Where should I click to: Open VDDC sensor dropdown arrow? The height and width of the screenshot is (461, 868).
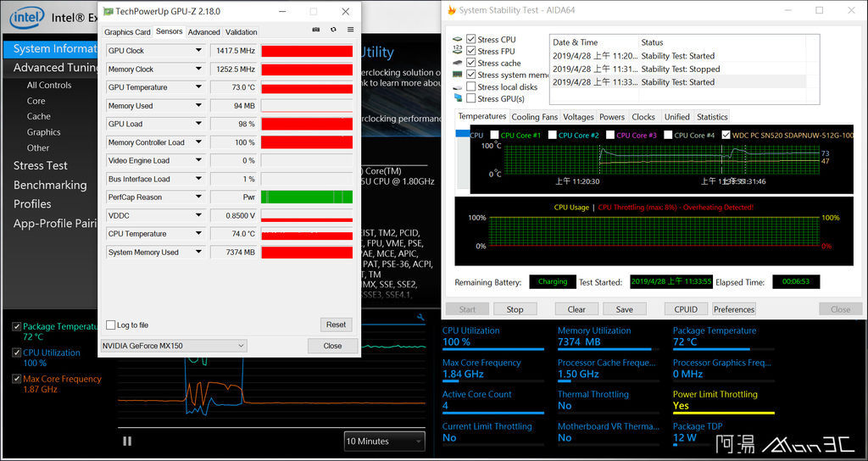pos(198,214)
